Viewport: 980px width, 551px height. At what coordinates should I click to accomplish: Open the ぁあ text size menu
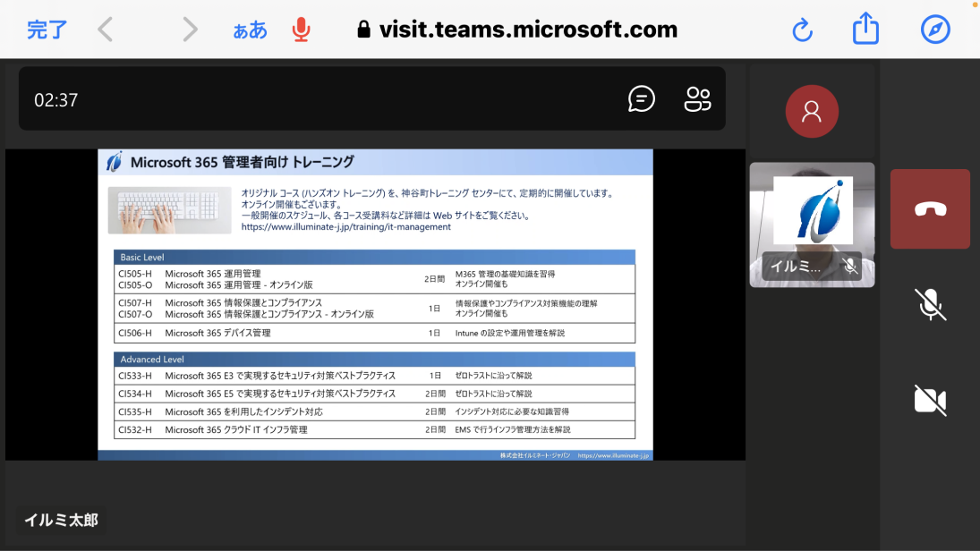(x=250, y=30)
